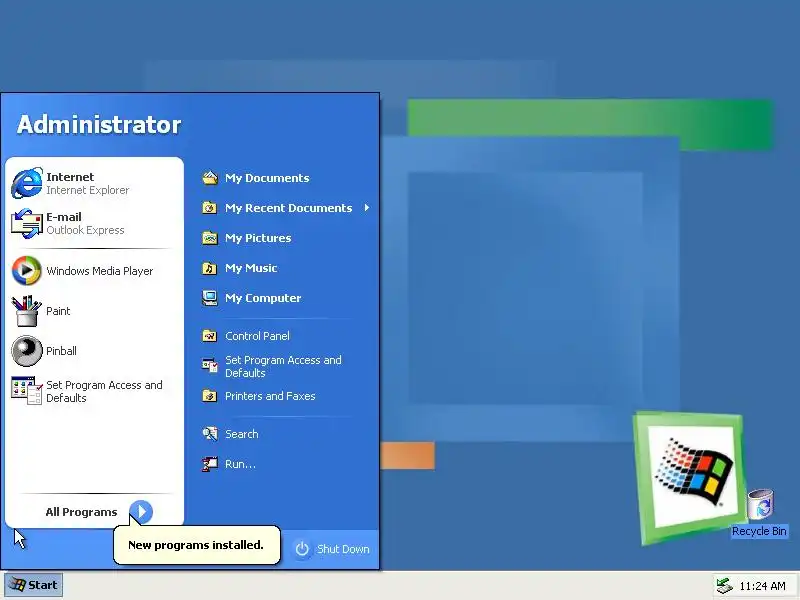
Task: Click the Outlook Express subtitle text
Action: (85, 230)
